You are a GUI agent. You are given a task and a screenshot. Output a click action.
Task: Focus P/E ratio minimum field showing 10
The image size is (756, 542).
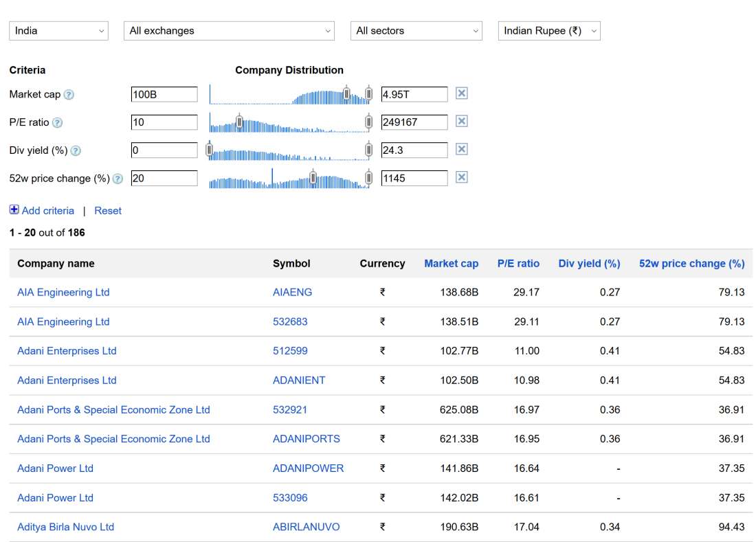coord(164,122)
